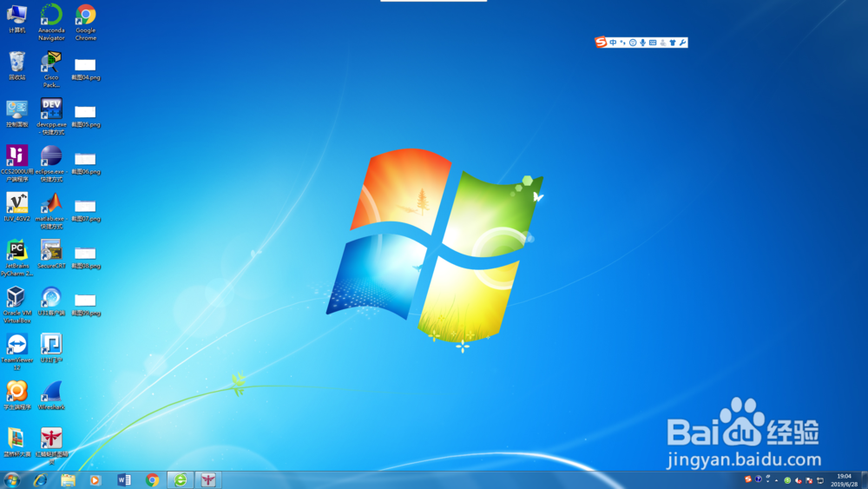Open File Explorer from taskbar

click(x=68, y=480)
